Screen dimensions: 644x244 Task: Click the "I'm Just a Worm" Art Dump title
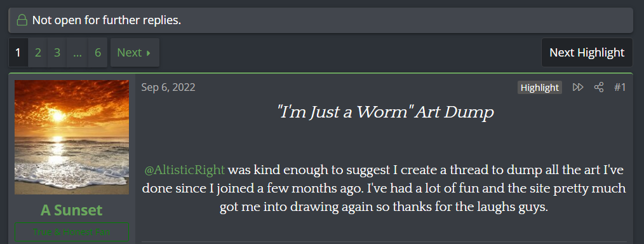click(385, 112)
